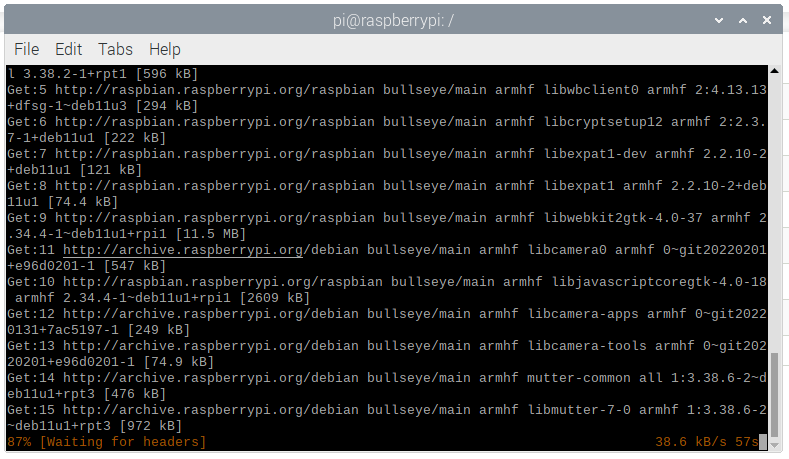Screen dimensions: 789x459
Task: Click the 'libcryptsetup12' package name
Action: click(x=603, y=122)
